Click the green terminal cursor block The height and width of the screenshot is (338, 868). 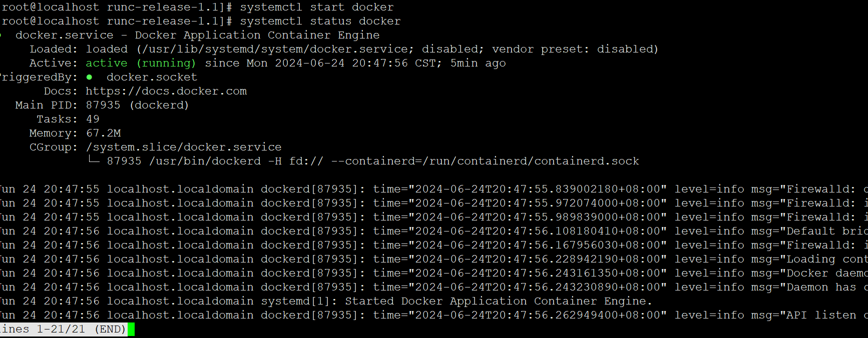pos(131,329)
